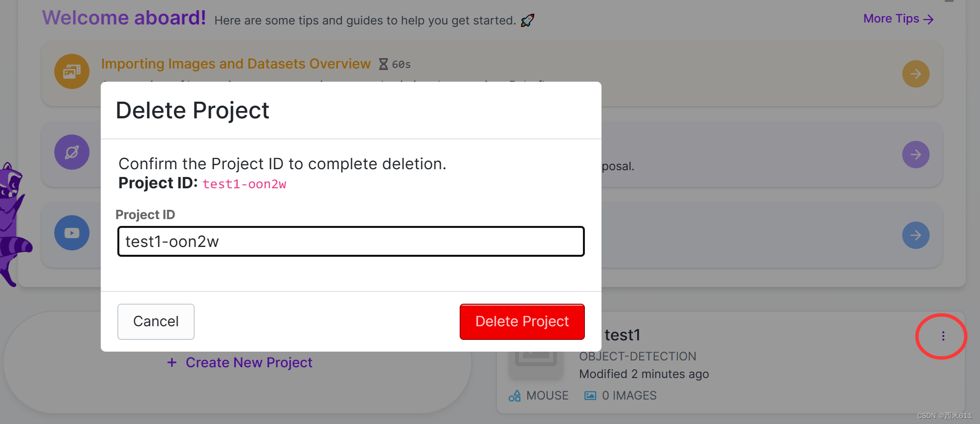Focus the Project ID input field
Viewport: 980px width, 424px height.
click(x=351, y=241)
